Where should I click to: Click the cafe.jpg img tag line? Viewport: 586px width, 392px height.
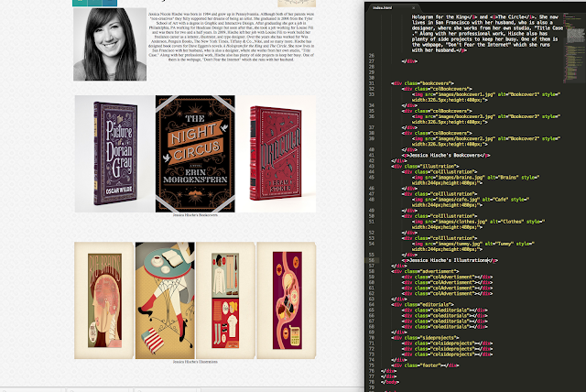(471, 202)
